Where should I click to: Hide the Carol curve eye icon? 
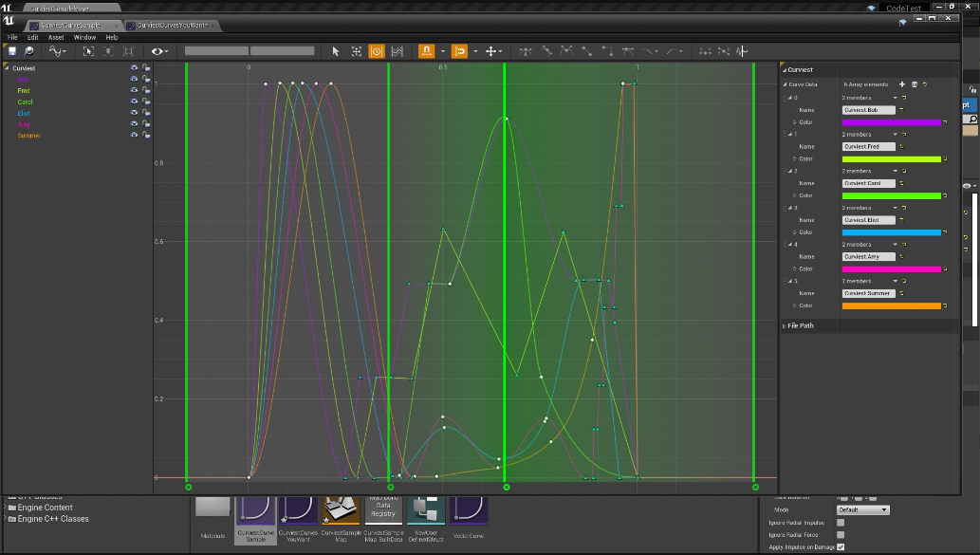point(134,102)
